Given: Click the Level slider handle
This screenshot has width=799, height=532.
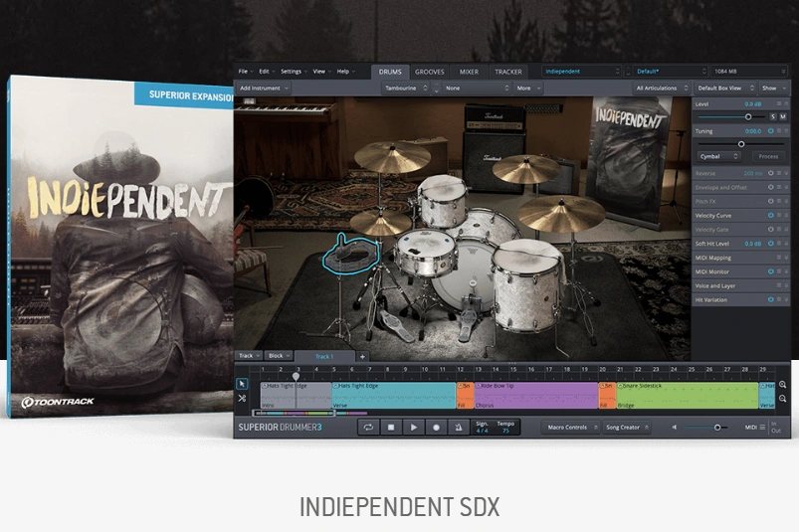Looking at the screenshot, I should point(748,117).
